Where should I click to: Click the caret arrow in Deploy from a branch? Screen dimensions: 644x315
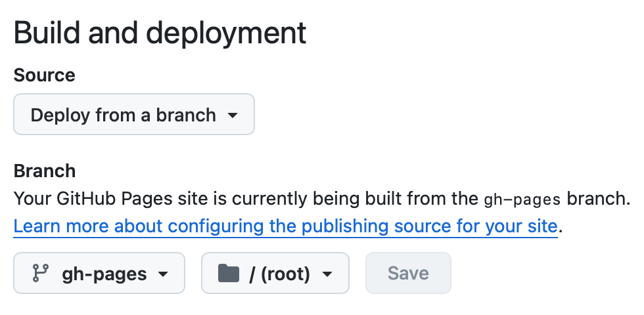pos(232,115)
